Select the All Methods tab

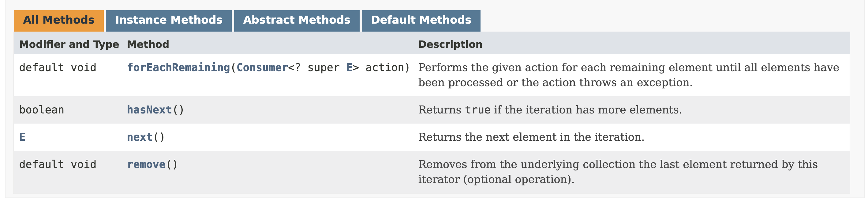(x=58, y=20)
